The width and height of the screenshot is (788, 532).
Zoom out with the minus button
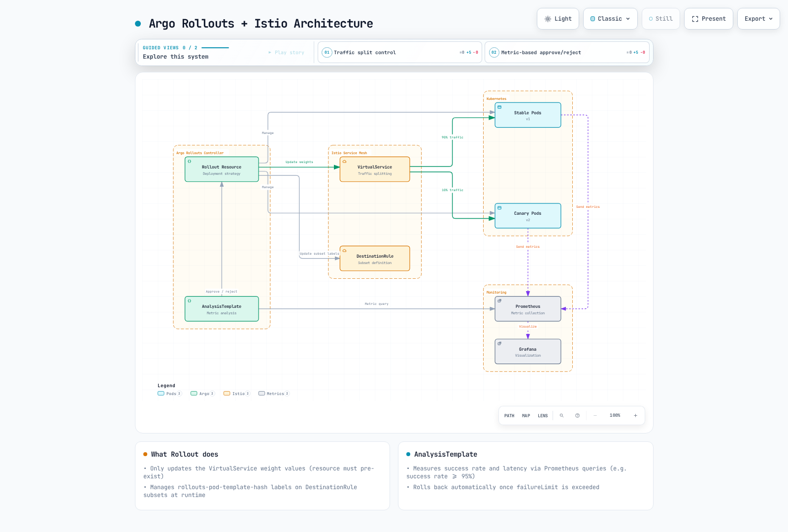[x=595, y=416]
